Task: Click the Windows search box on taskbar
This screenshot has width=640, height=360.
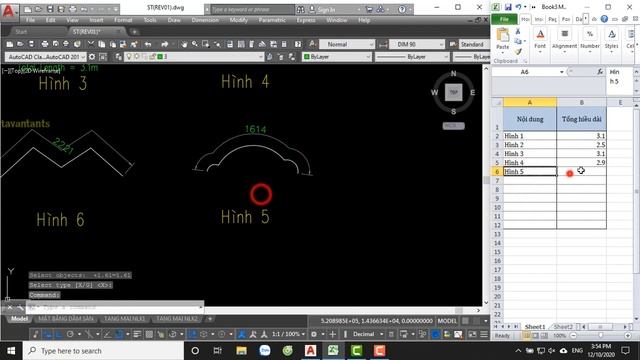Action: click(x=103, y=351)
